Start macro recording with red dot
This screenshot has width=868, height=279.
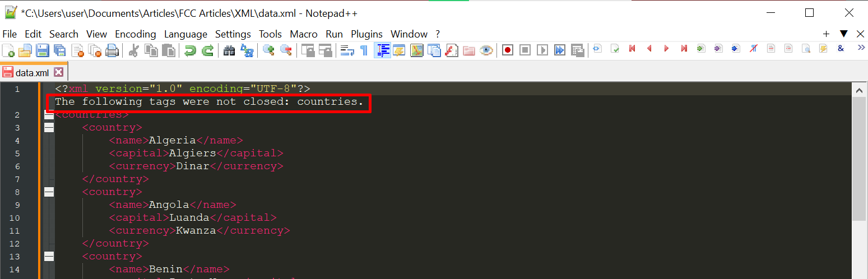tap(508, 50)
